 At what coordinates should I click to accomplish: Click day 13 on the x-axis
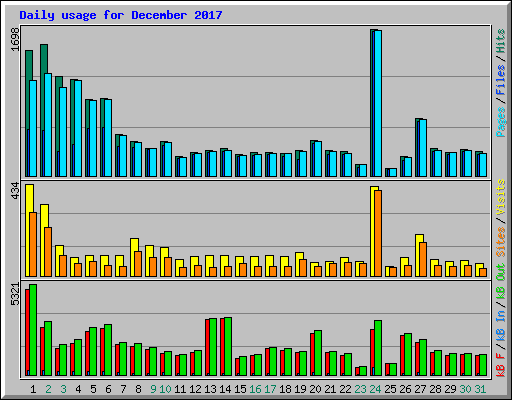point(210,389)
